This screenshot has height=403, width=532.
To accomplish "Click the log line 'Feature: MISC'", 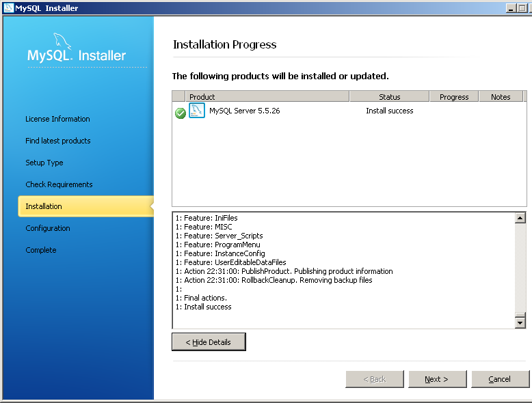I will click(x=204, y=227).
